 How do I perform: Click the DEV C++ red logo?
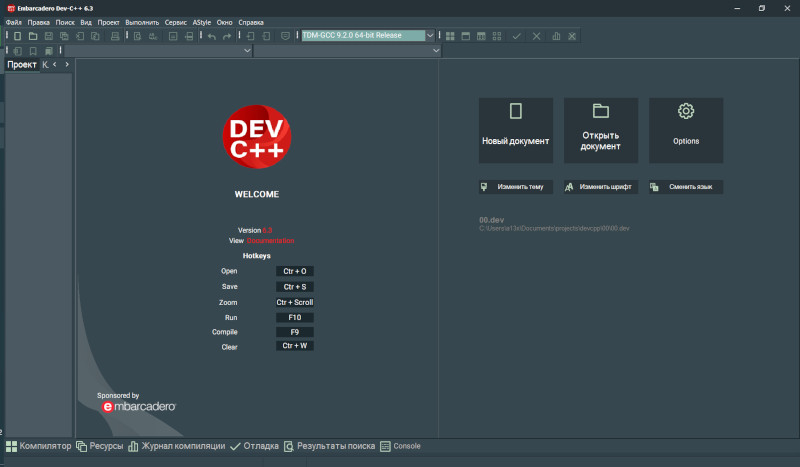pyautogui.click(x=257, y=136)
